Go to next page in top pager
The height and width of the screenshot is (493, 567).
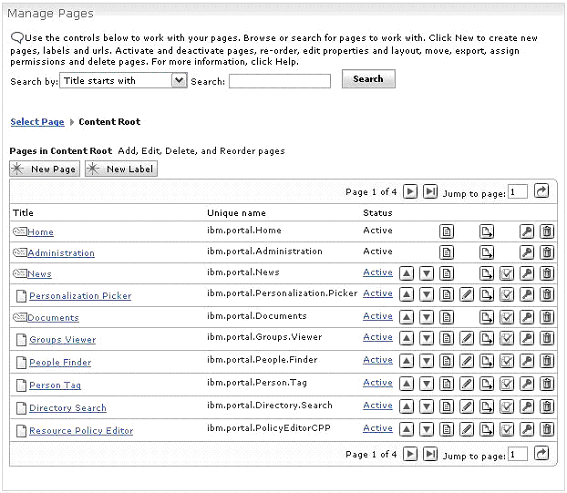click(410, 191)
